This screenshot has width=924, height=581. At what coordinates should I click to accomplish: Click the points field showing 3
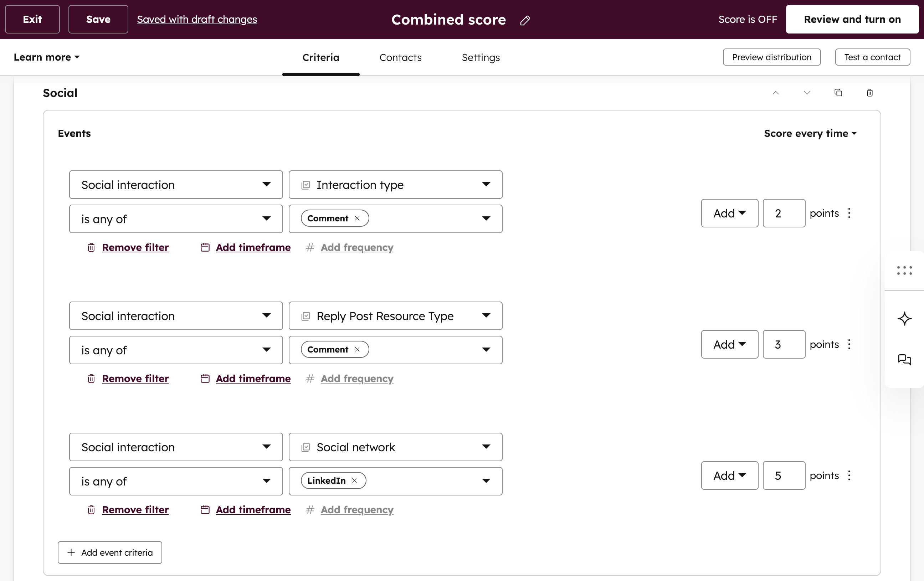[x=784, y=345]
